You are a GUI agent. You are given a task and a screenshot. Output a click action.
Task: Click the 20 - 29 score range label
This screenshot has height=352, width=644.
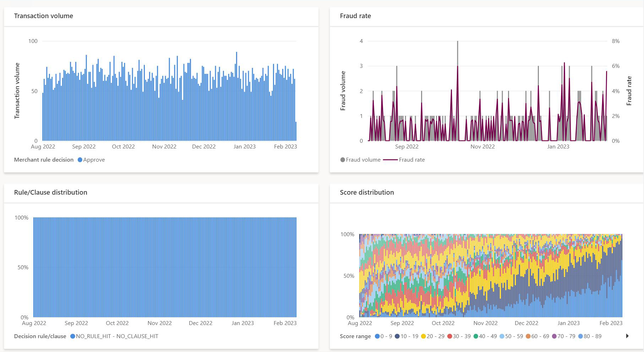click(x=436, y=336)
